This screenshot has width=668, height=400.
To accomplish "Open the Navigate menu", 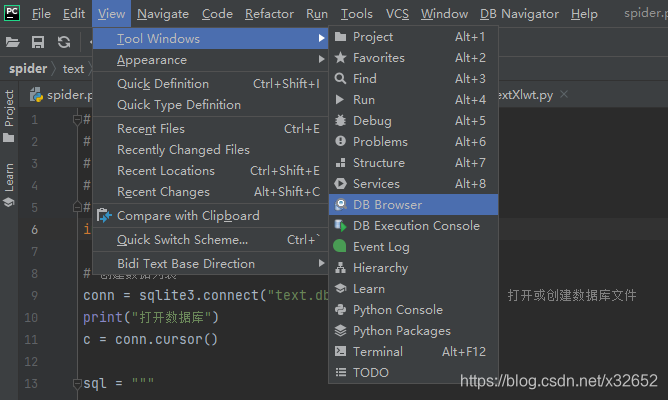I will 163,14.
